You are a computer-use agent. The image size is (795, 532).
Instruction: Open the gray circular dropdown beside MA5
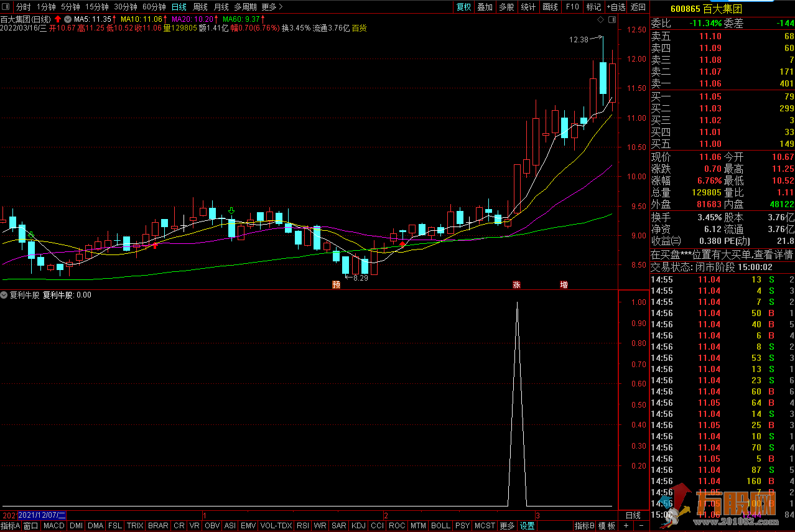67,19
